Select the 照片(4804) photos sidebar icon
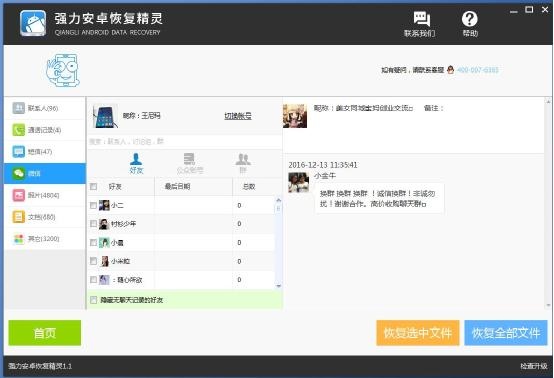The width and height of the screenshot is (554, 378). coord(18,195)
